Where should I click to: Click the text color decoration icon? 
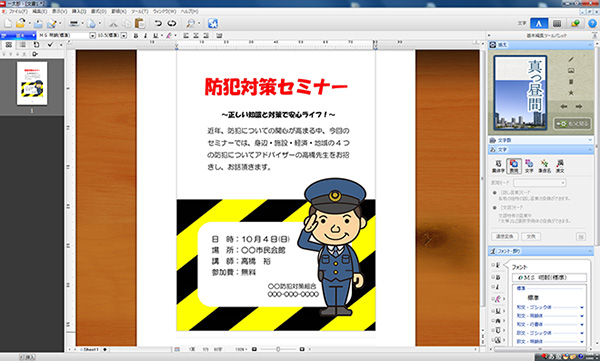[x=169, y=36]
